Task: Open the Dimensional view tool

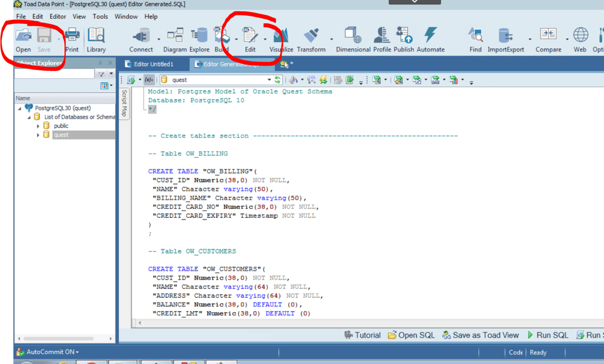Action: tap(353, 40)
